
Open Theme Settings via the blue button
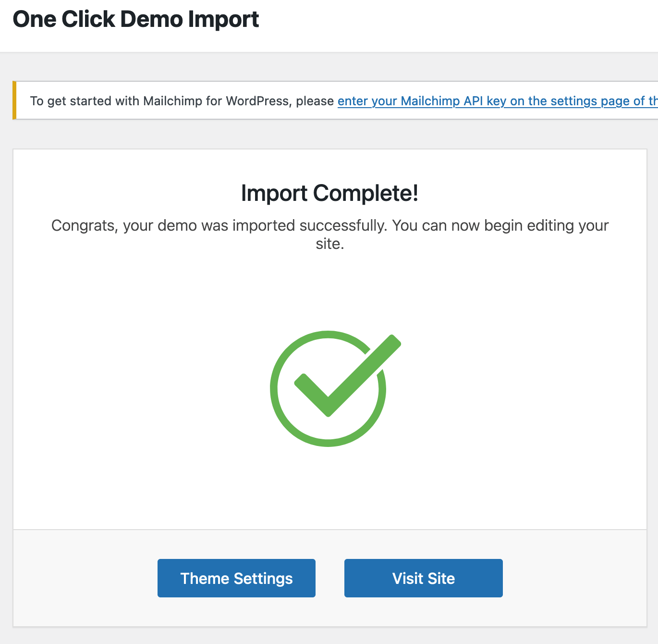point(236,578)
